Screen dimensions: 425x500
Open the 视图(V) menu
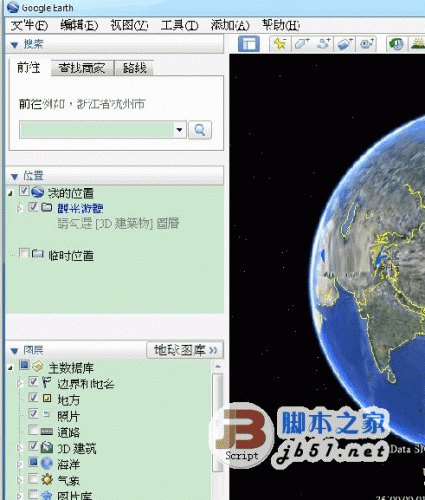[x=129, y=25]
